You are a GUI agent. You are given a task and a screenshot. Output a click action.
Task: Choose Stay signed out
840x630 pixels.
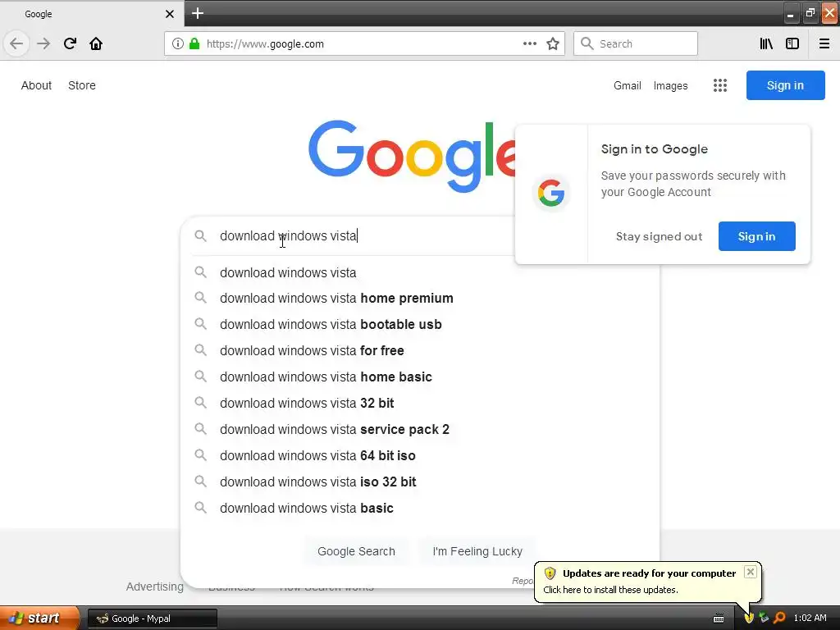click(x=659, y=236)
